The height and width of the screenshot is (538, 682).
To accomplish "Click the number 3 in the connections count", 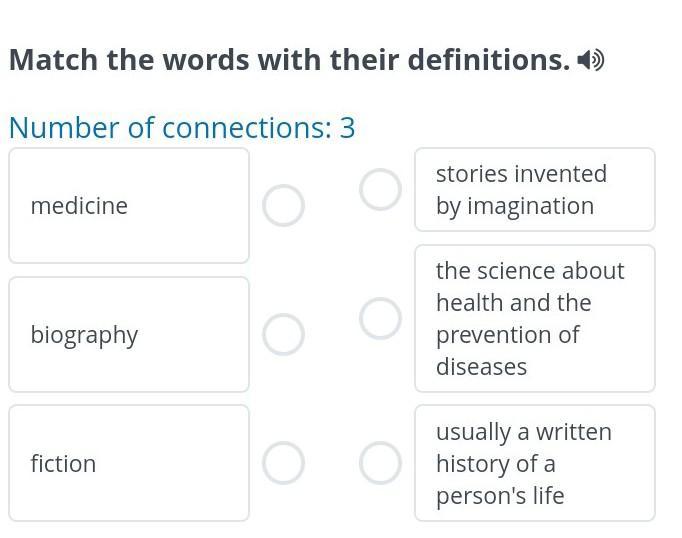I will pyautogui.click(x=348, y=128).
